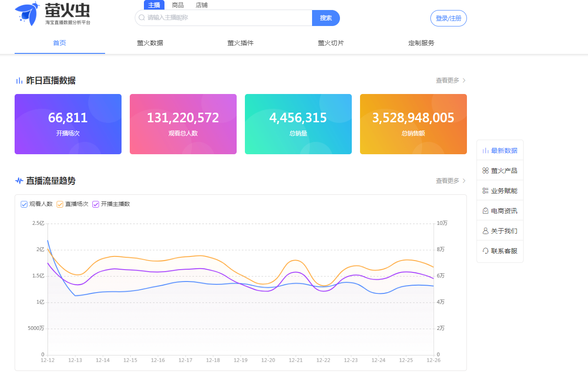Click the 12-20 date on chart axis

click(x=268, y=360)
